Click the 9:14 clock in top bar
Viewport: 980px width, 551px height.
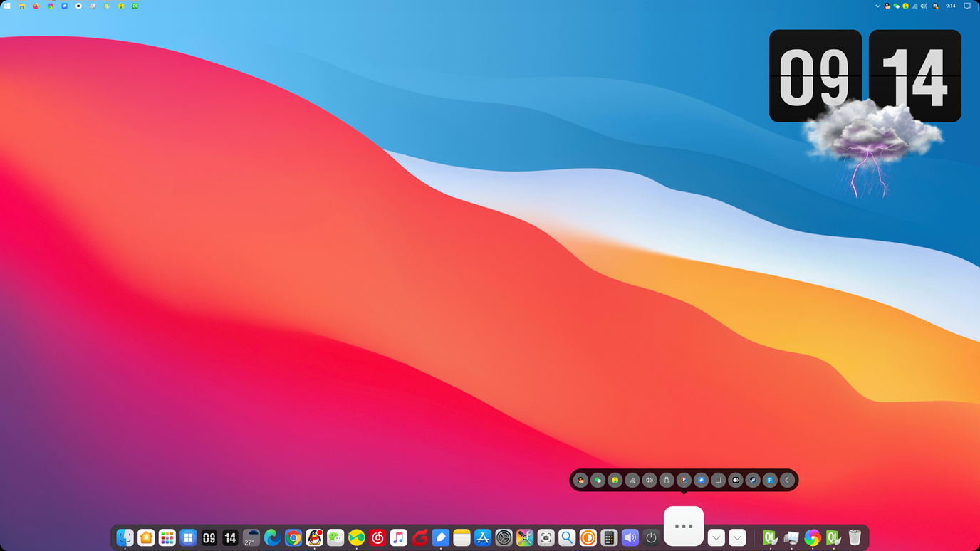[951, 6]
